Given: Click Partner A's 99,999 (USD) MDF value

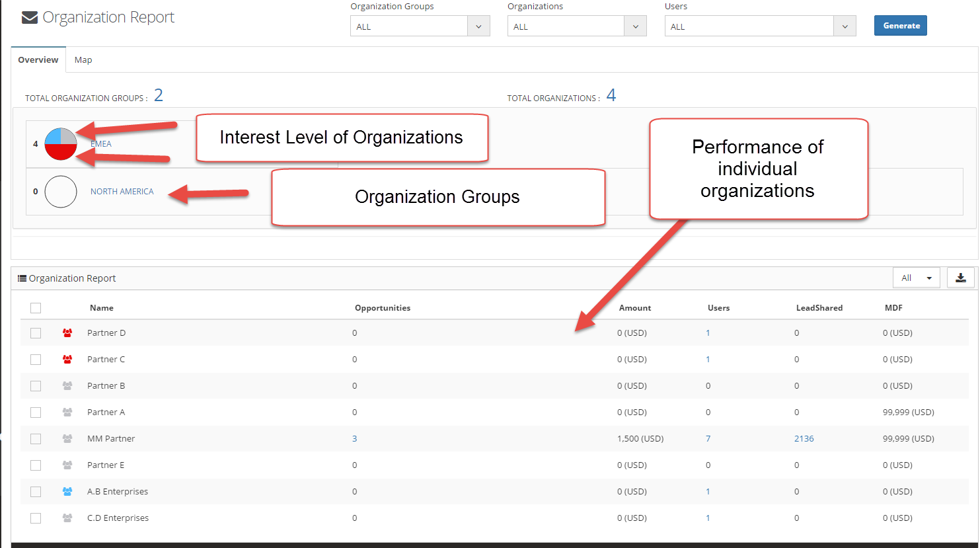Looking at the screenshot, I should 909,412.
